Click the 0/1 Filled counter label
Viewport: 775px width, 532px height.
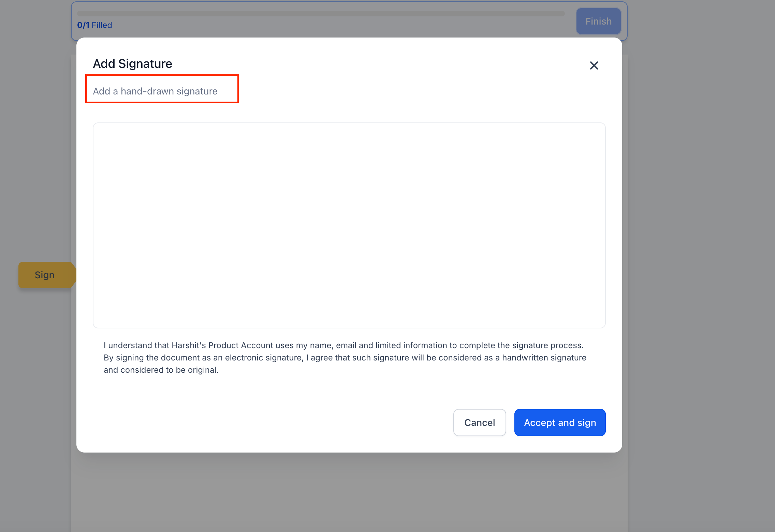[94, 25]
